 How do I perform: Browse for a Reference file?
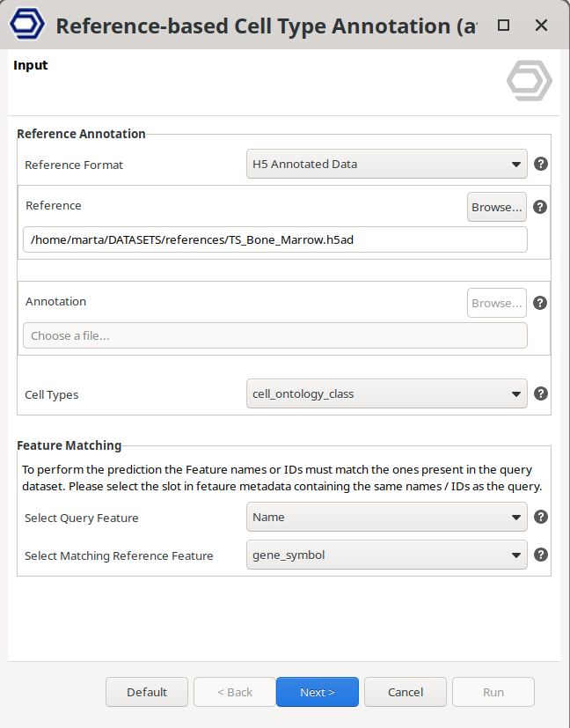(x=496, y=207)
